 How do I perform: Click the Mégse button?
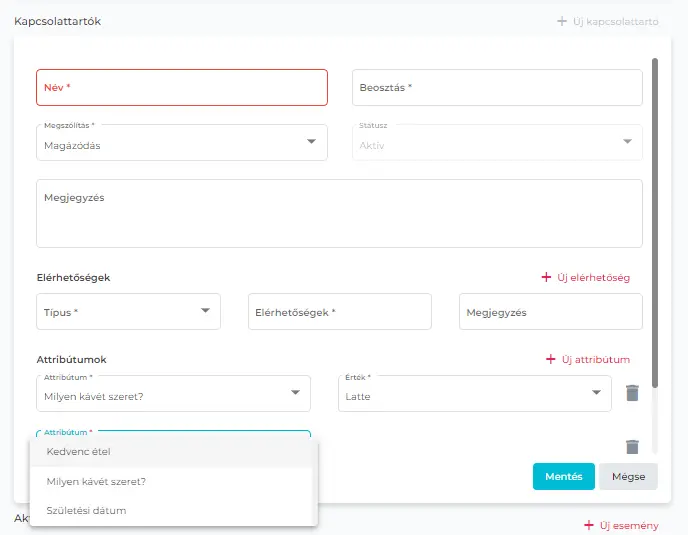628,477
